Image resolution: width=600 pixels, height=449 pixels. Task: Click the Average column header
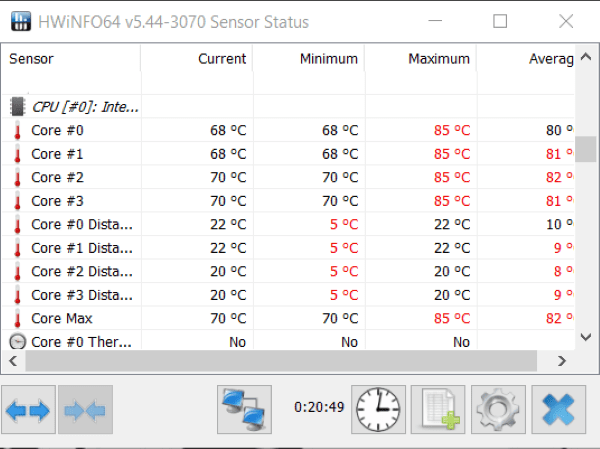click(526, 59)
